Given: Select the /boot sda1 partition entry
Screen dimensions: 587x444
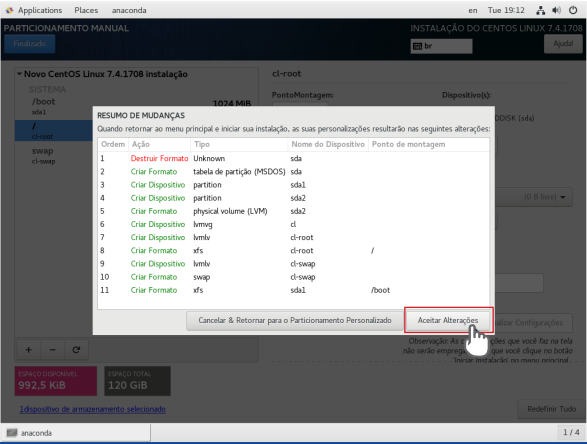Looking at the screenshot, I should pyautogui.click(x=54, y=106).
